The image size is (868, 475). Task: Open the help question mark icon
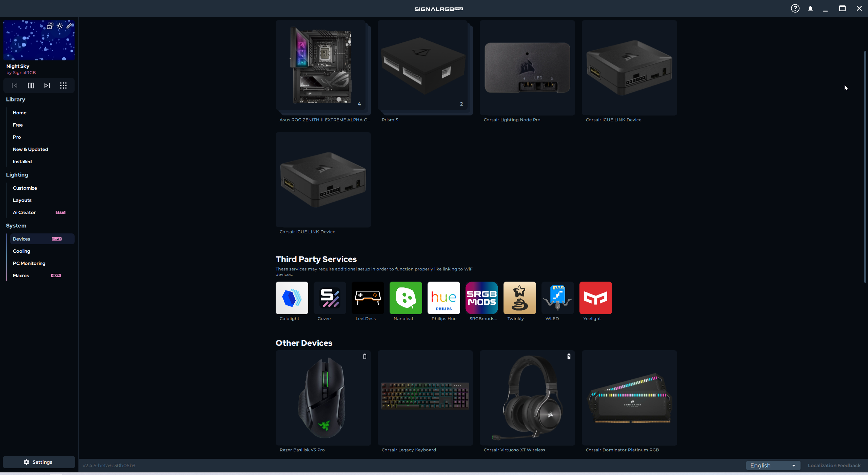coord(795,8)
